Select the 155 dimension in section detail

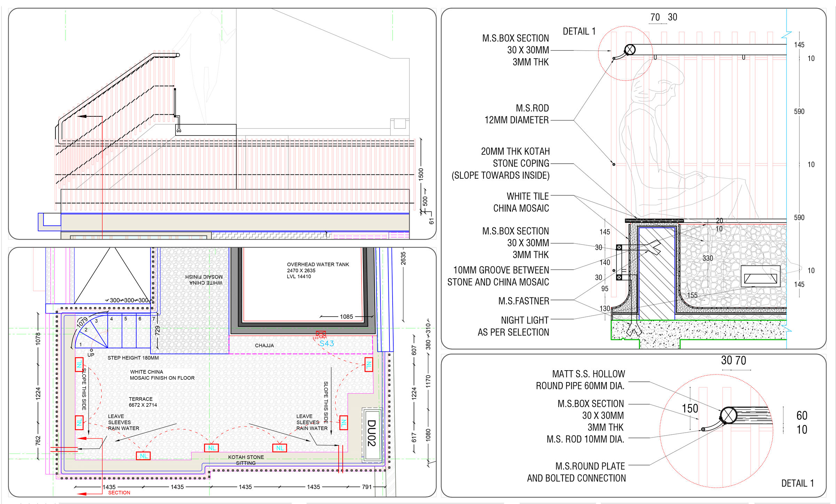tap(692, 295)
